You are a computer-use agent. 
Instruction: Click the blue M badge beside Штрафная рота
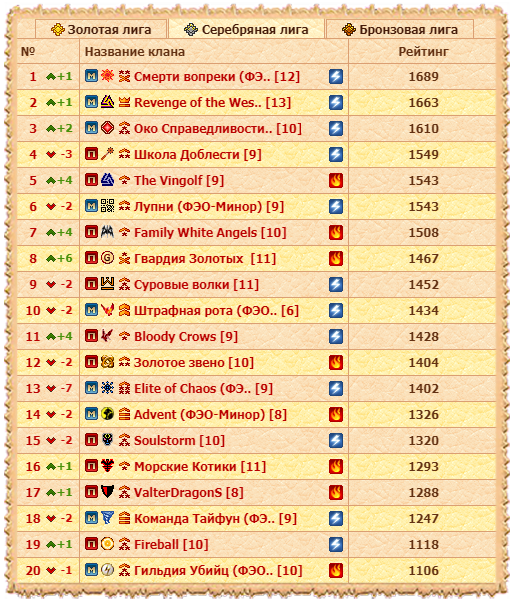91,310
